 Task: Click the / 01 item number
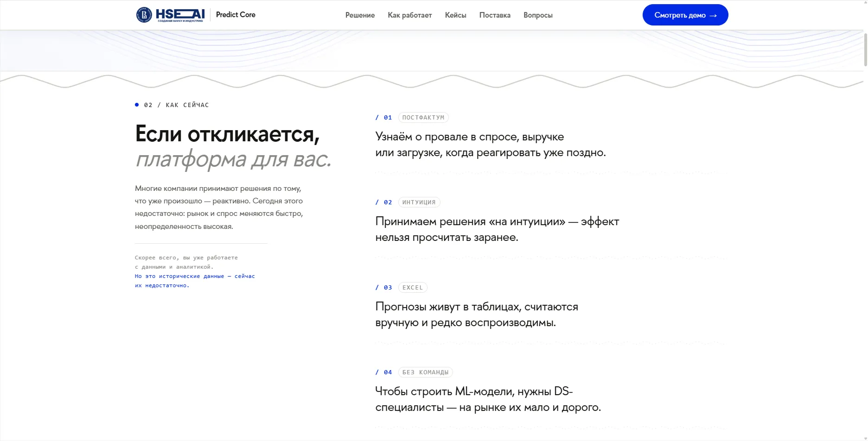(x=384, y=118)
